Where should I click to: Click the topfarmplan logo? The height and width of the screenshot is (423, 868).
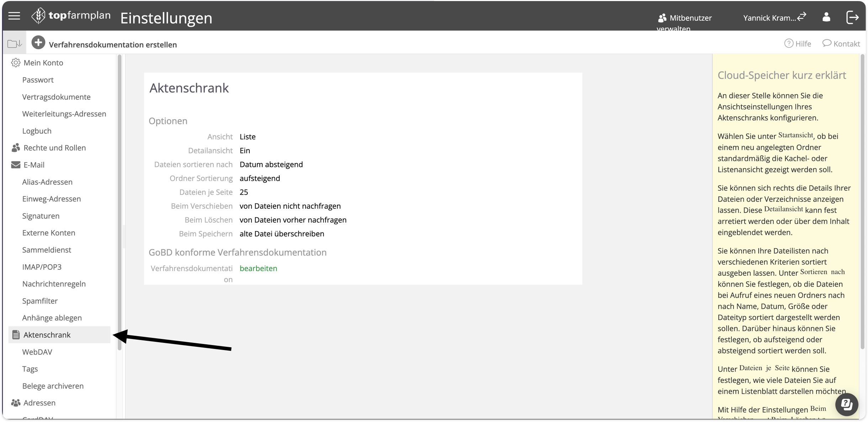point(71,16)
